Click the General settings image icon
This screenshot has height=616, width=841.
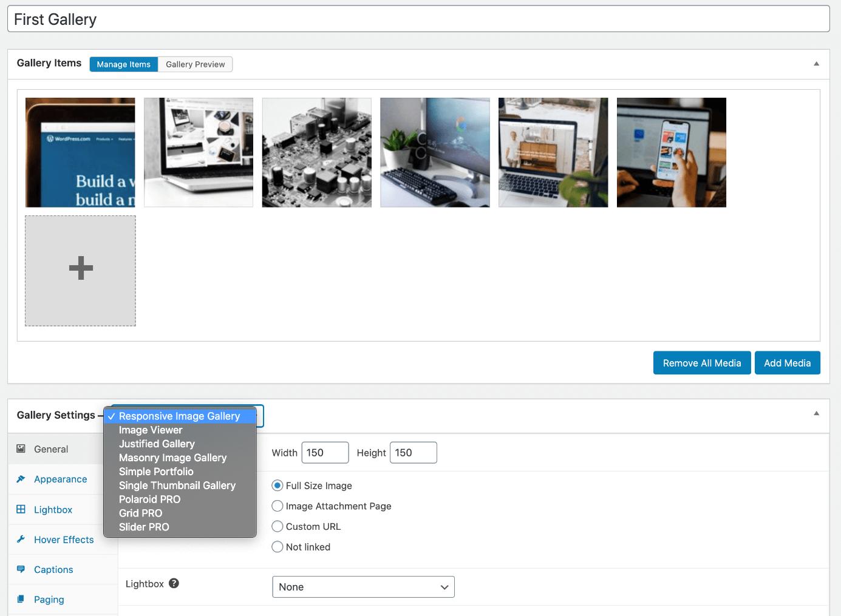pos(21,448)
